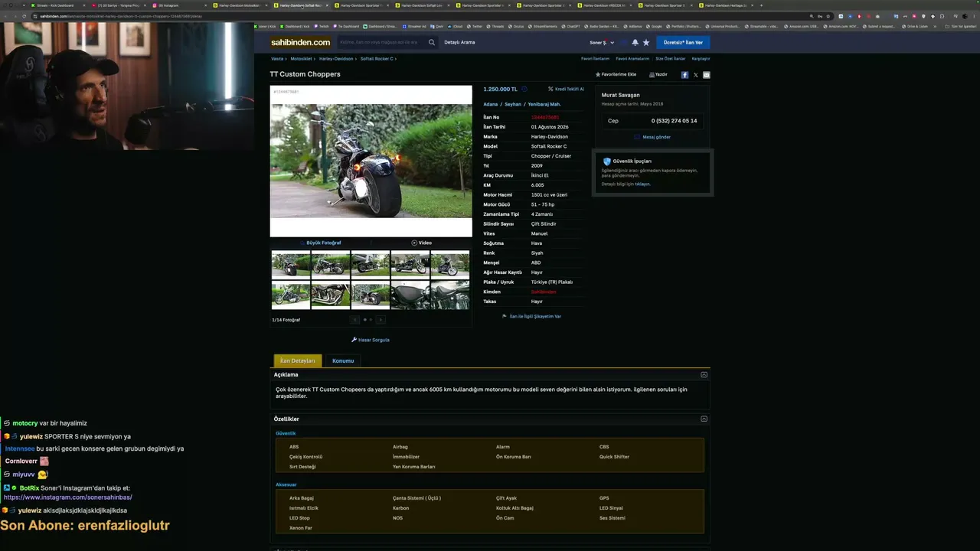Share the listing on X
This screenshot has height=551, width=980.
(695, 75)
